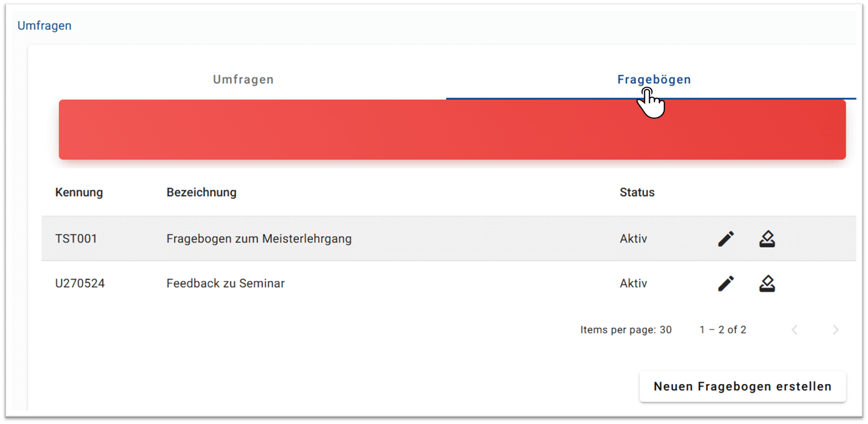Click the Kennung column header

[x=79, y=192]
